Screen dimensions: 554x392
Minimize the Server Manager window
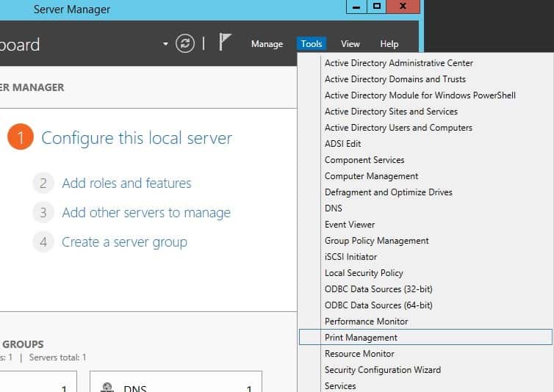[356, 7]
